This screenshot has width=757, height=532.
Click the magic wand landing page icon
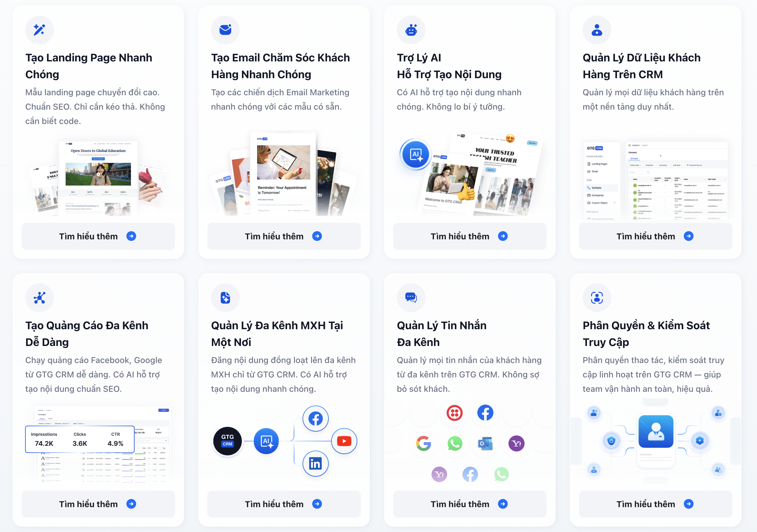pos(39,30)
